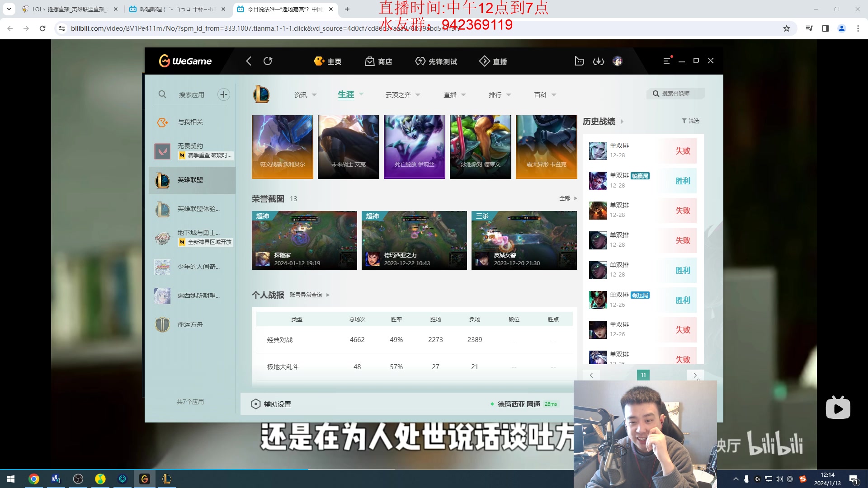This screenshot has height=488, width=868.
Task: Click the WeGame back arrow icon
Action: (x=248, y=61)
